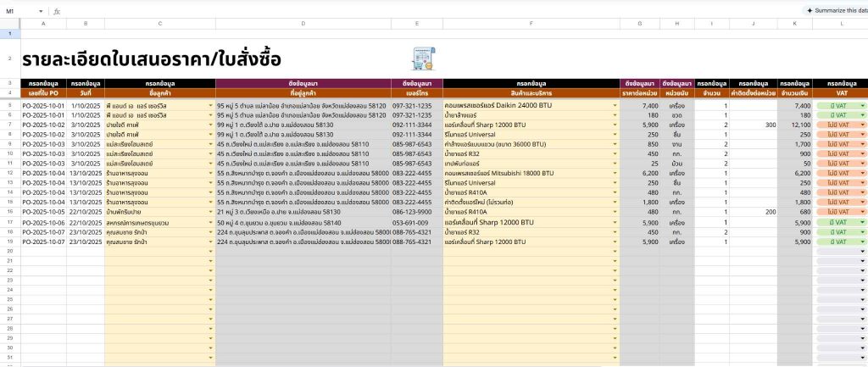Viewport: 868px width, 367px height.
Task: Click the purchase order document icon
Action: pyautogui.click(x=421, y=58)
